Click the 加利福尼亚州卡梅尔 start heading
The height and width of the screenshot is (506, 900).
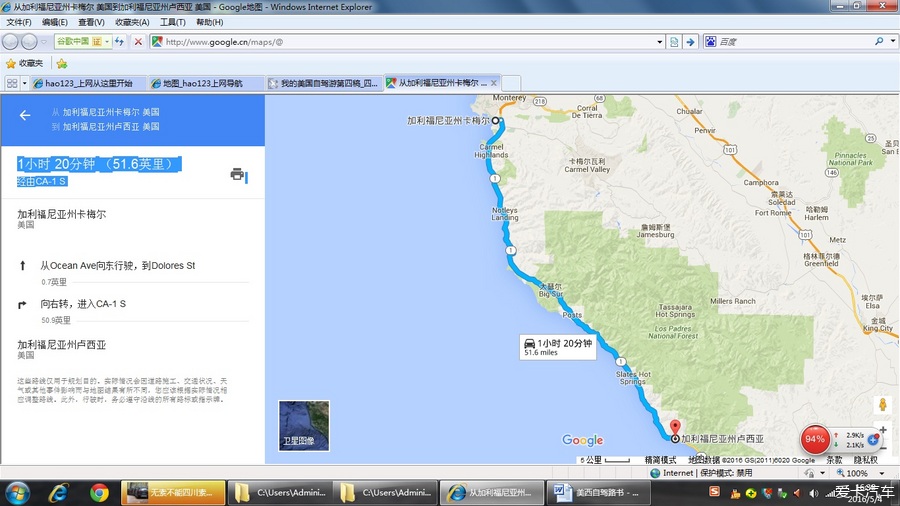tap(61, 214)
